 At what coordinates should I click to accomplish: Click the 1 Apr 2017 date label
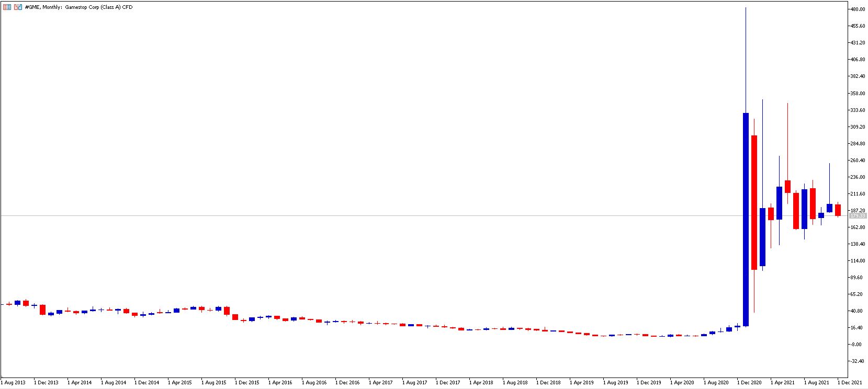tap(381, 383)
